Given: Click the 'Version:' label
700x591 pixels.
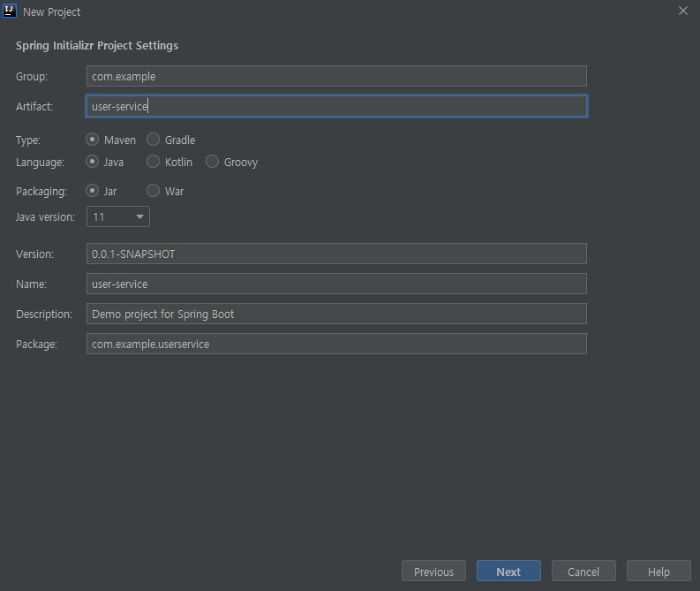Looking at the screenshot, I should click(34, 254).
